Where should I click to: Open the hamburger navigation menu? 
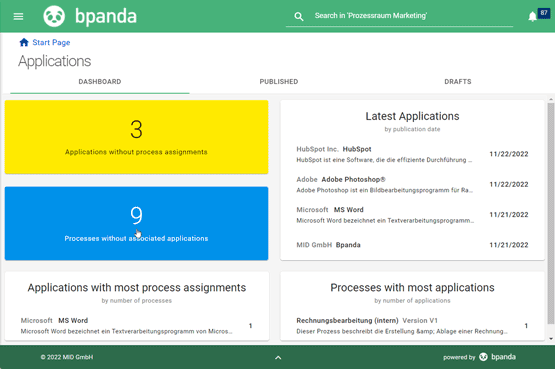coord(18,16)
